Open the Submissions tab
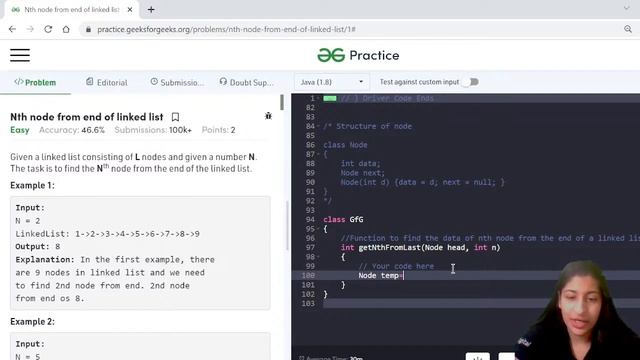Screen dimensions: 640x360 click(177, 82)
